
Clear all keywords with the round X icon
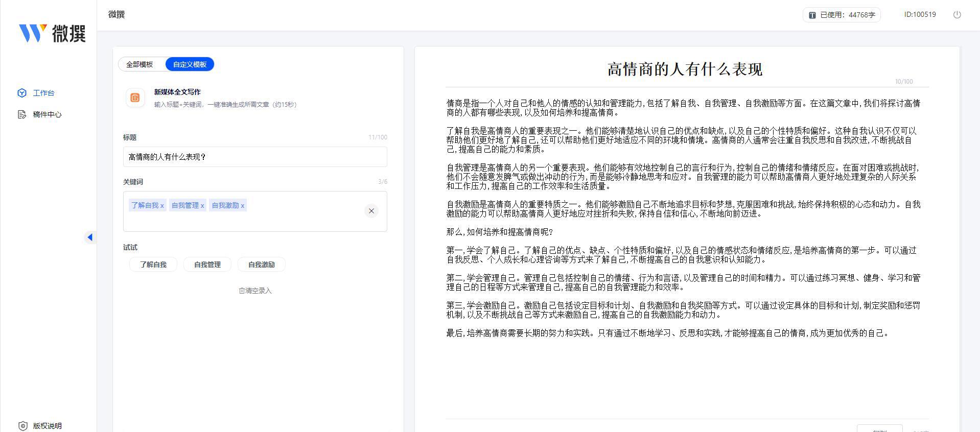371,211
